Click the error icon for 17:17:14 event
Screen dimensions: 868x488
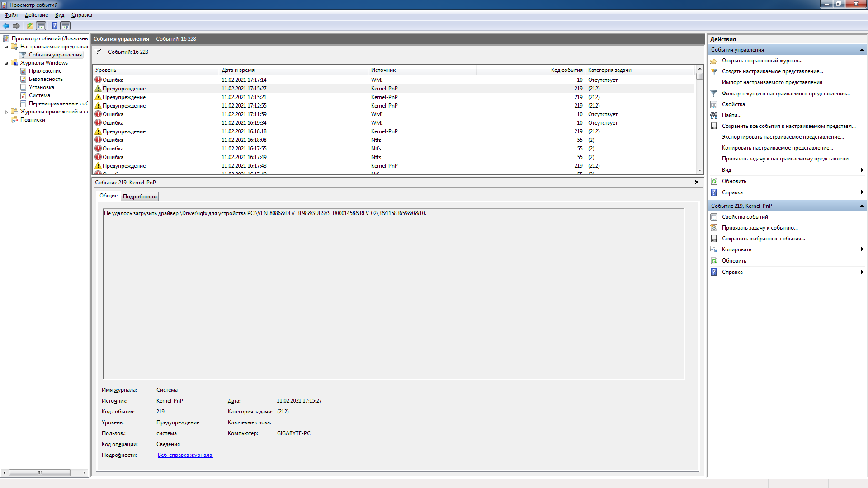(98, 80)
